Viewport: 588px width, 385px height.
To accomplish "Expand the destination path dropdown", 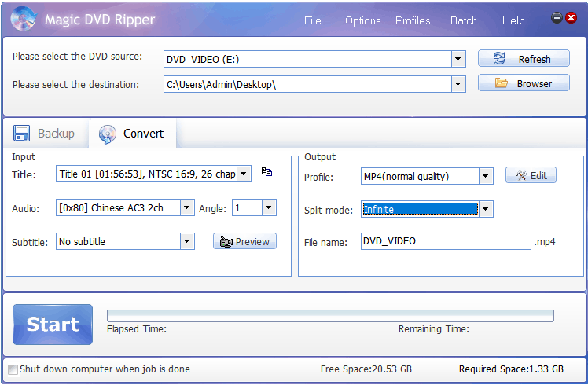I will coord(458,84).
